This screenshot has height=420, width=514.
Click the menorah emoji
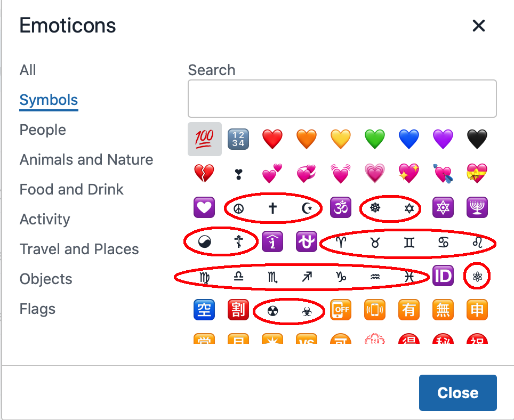[x=477, y=208]
